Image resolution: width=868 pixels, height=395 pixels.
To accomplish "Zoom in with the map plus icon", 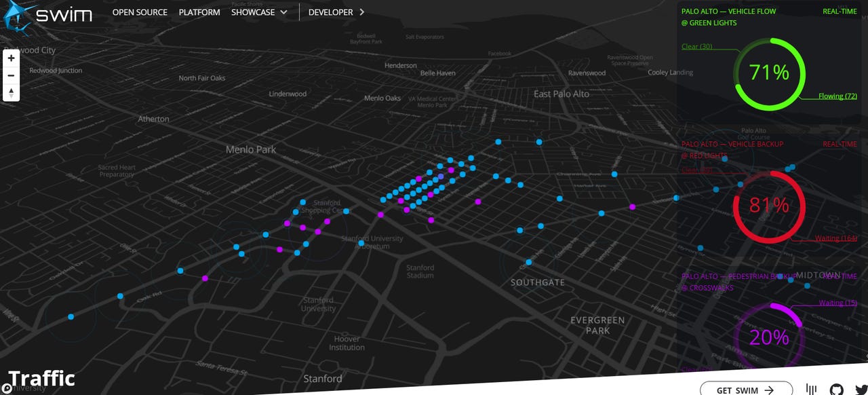I will pos(11,58).
